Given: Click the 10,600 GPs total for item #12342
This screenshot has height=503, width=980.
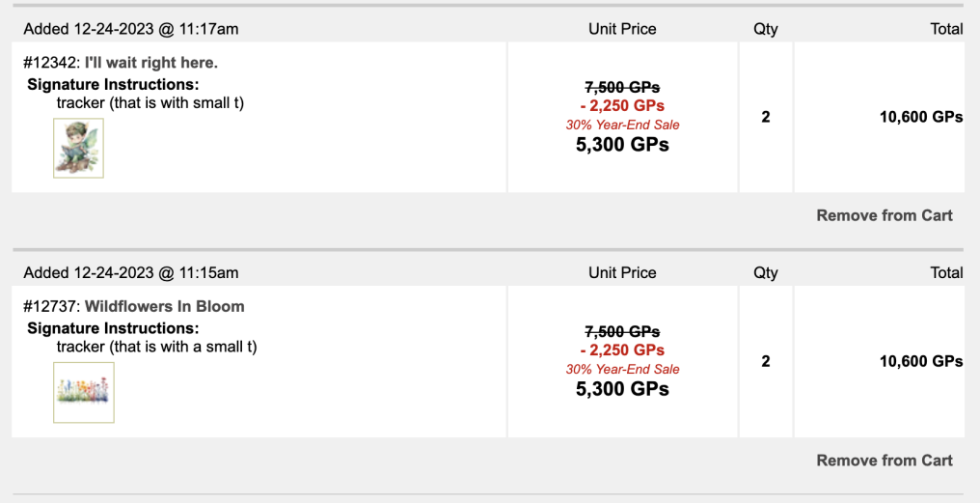Looking at the screenshot, I should coord(921,117).
